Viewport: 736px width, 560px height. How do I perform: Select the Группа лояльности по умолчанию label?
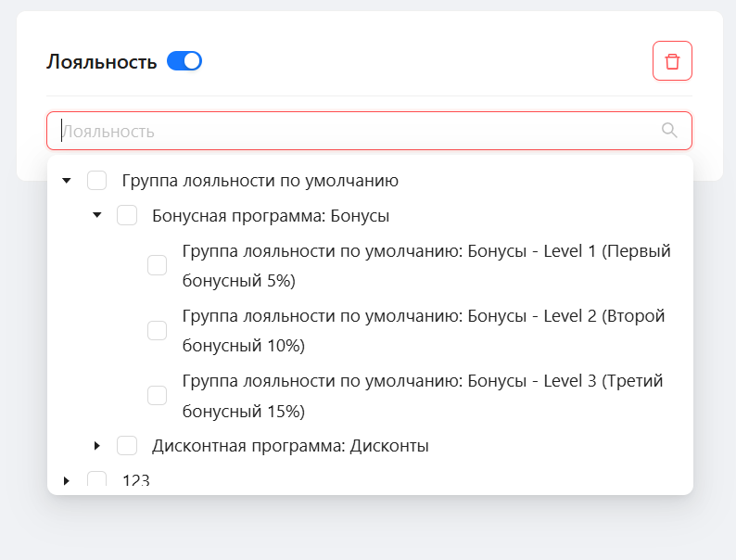point(260,181)
